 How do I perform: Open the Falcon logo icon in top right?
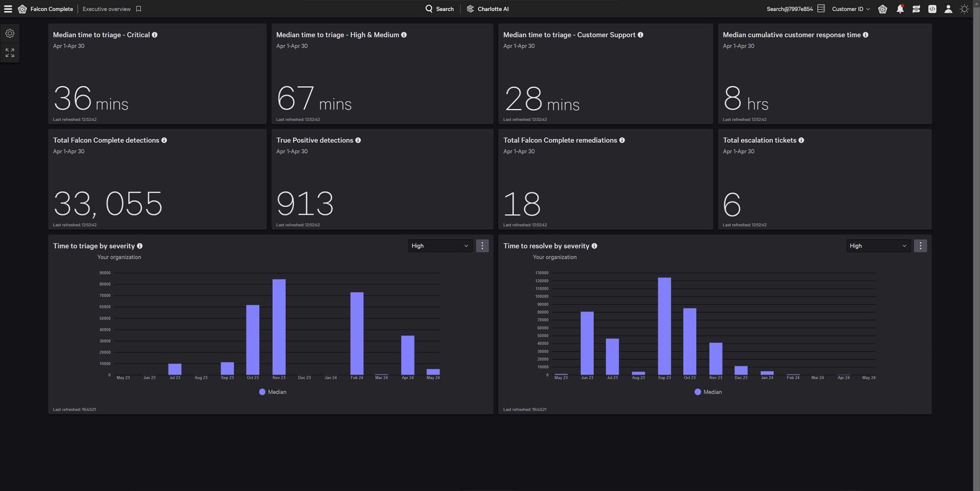(x=882, y=9)
